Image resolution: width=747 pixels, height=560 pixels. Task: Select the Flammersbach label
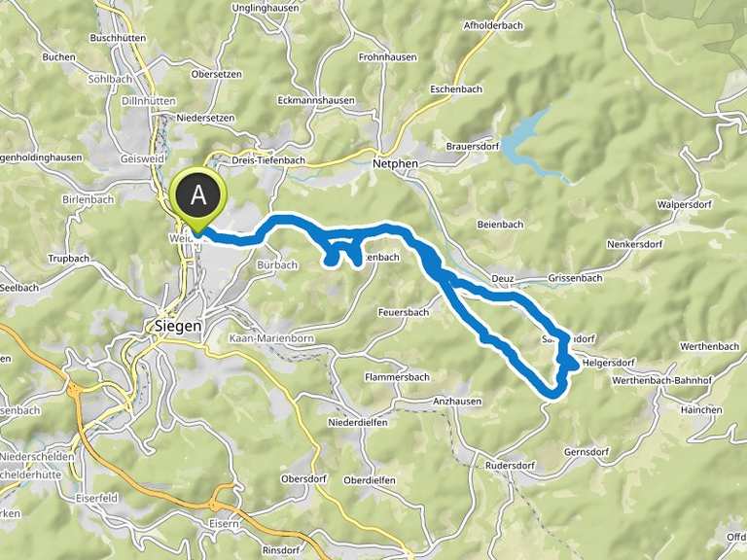[x=397, y=377]
